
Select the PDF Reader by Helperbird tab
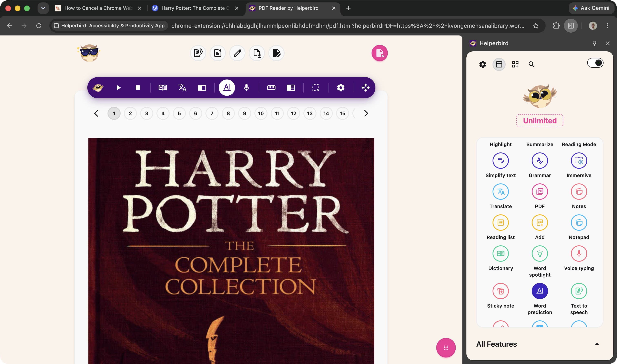tap(293, 8)
